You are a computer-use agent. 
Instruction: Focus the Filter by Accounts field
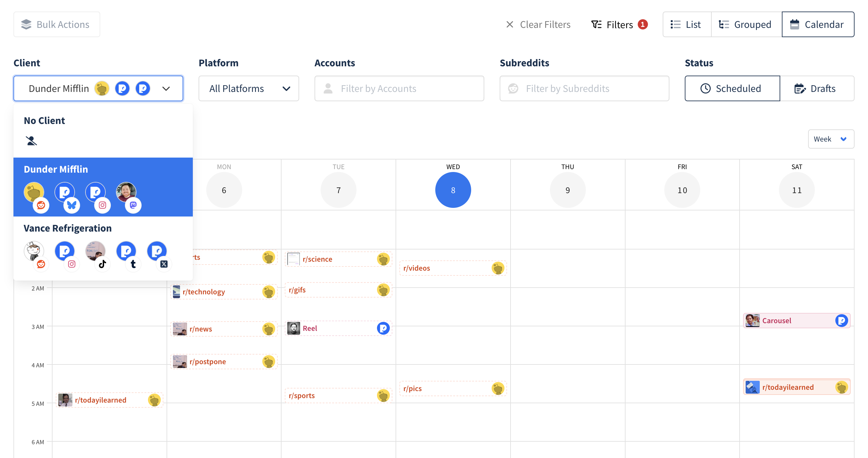point(399,88)
